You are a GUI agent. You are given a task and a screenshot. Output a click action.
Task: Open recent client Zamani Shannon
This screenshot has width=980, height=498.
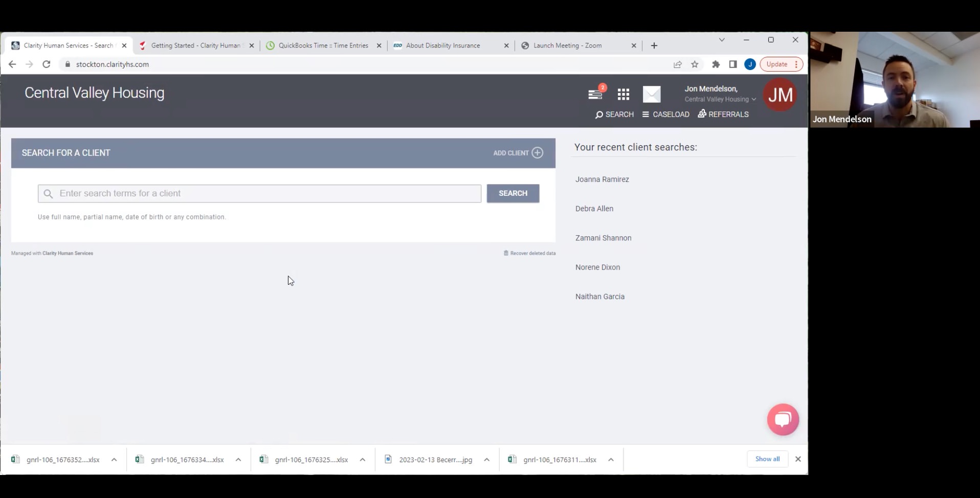[x=604, y=238]
